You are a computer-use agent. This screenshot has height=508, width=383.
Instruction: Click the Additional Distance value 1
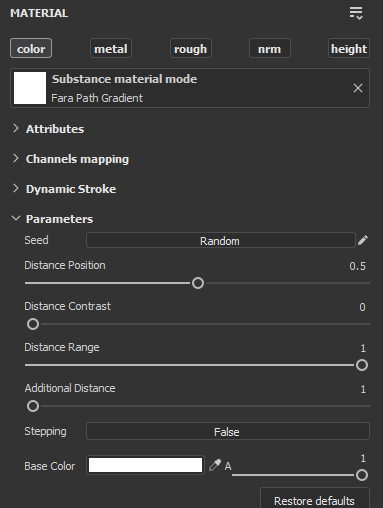point(363,389)
